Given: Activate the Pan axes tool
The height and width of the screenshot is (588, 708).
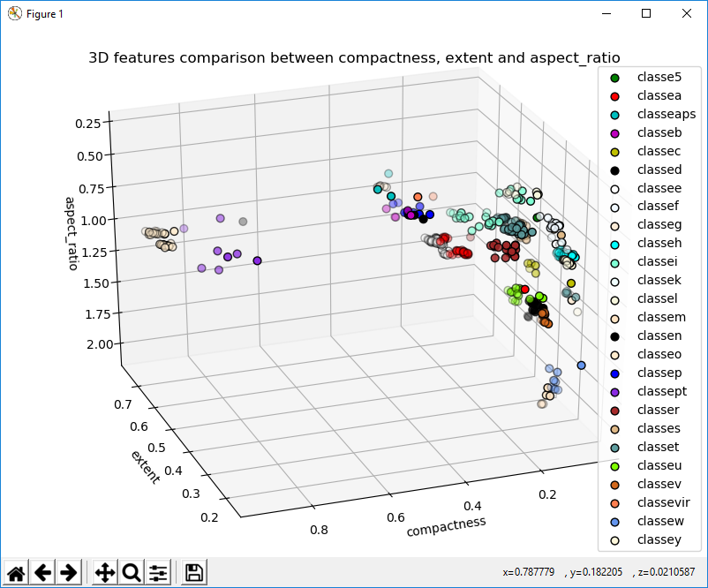Looking at the screenshot, I should (104, 572).
